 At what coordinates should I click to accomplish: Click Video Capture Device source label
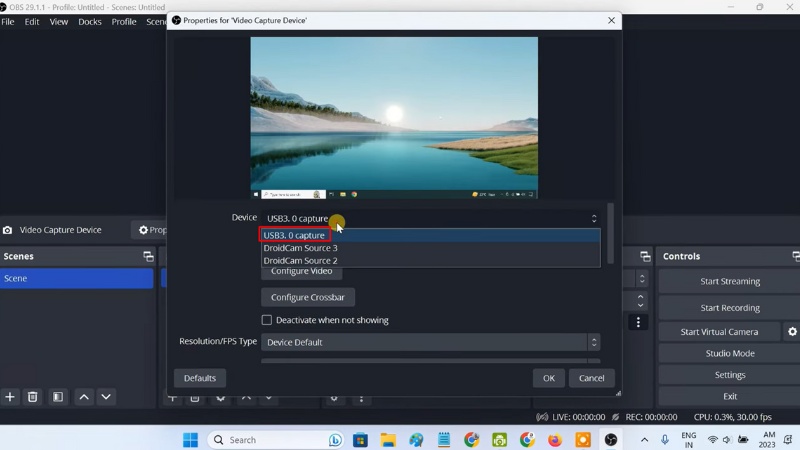tap(60, 230)
